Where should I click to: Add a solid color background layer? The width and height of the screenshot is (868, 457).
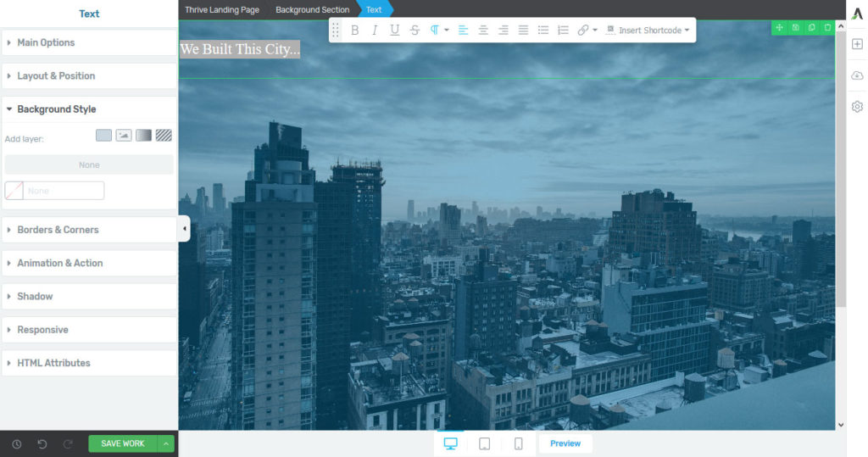coord(103,135)
